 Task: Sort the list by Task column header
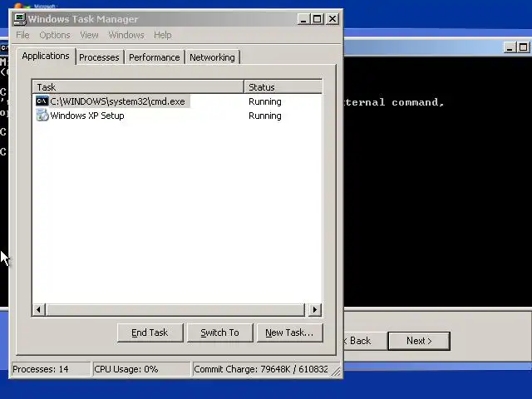[x=138, y=86]
